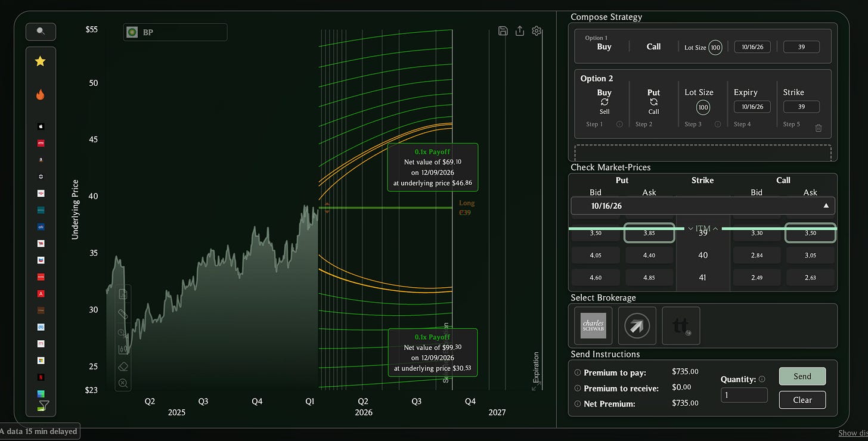Image resolution: width=868 pixels, height=441 pixels.
Task: Toggle Option 2 Put/Call swap arrows
Action: coord(653,102)
